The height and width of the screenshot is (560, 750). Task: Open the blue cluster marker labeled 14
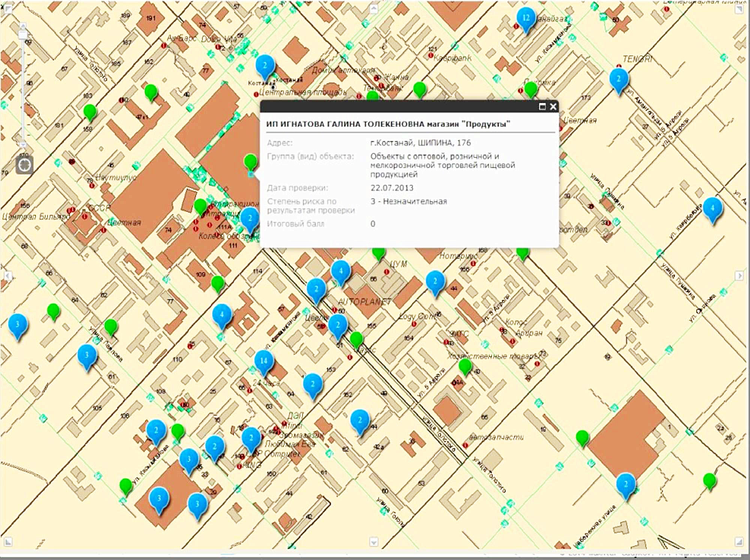click(264, 361)
